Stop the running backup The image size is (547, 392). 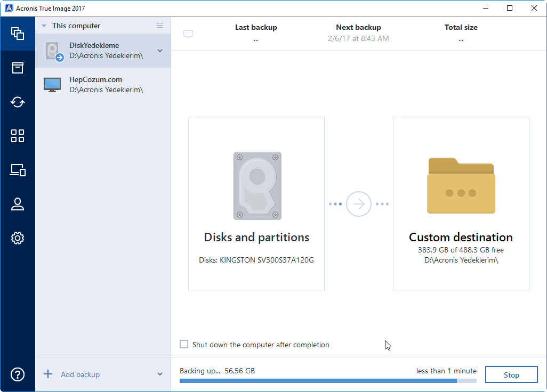pos(511,374)
